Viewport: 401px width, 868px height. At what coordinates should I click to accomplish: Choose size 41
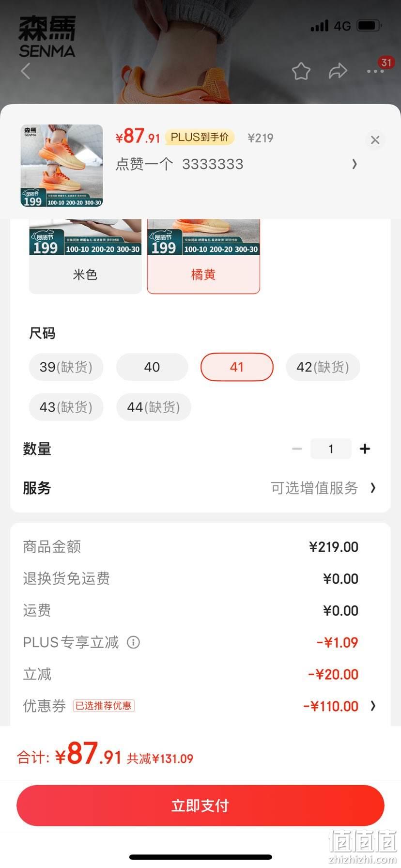point(237,367)
